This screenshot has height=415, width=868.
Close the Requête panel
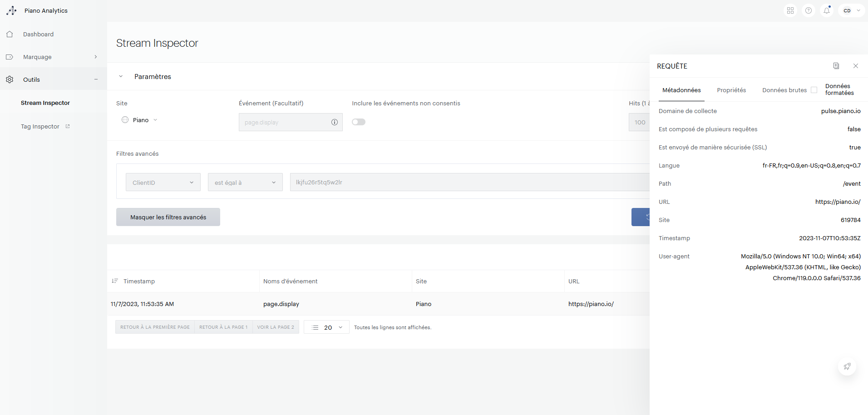tap(856, 66)
